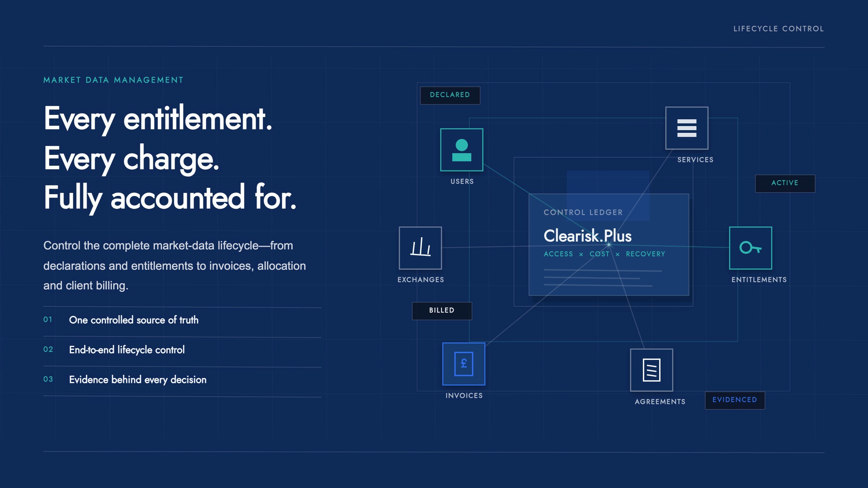The height and width of the screenshot is (488, 868).
Task: Click the RECOVERY label in the ledger card
Action: pos(646,254)
